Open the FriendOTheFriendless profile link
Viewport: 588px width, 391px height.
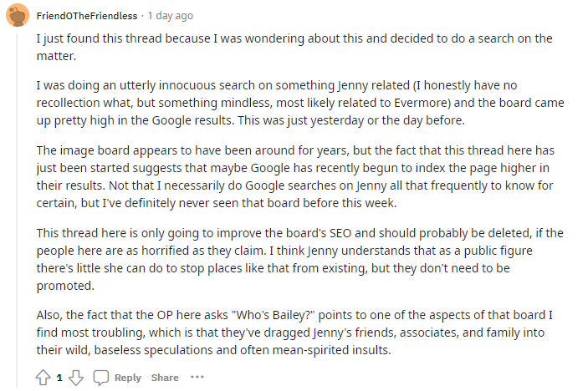tap(87, 16)
